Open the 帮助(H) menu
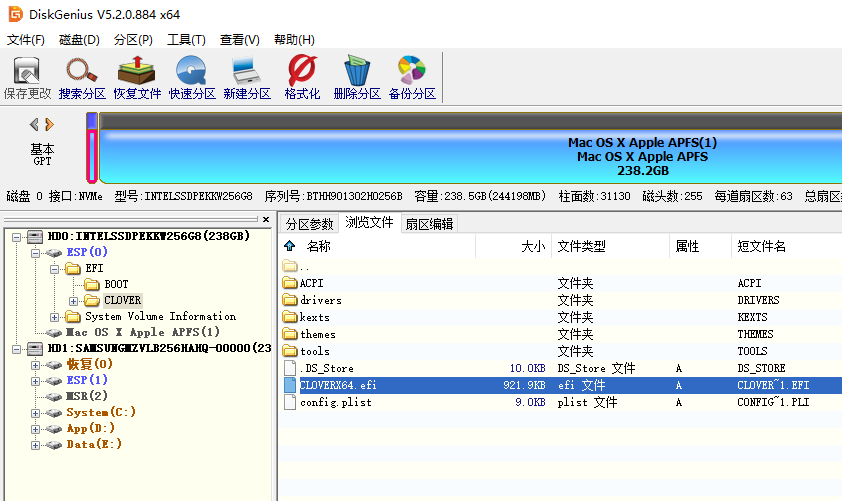 coord(294,40)
